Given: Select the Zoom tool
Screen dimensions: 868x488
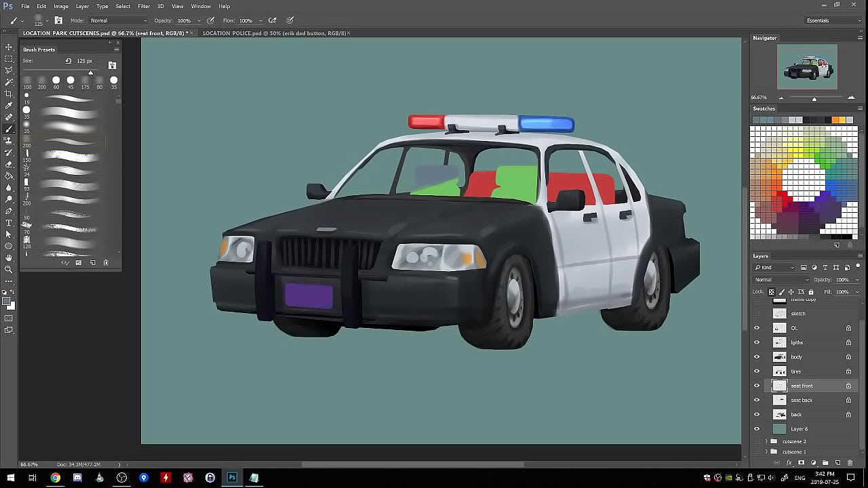Looking at the screenshot, I should (x=9, y=269).
